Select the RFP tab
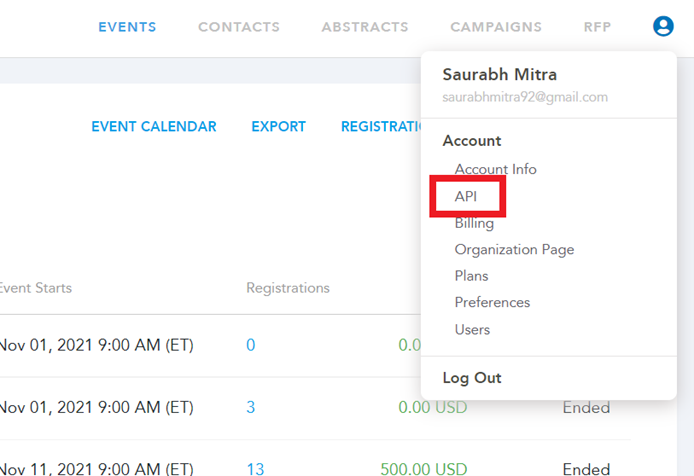The width and height of the screenshot is (694, 476). [597, 27]
